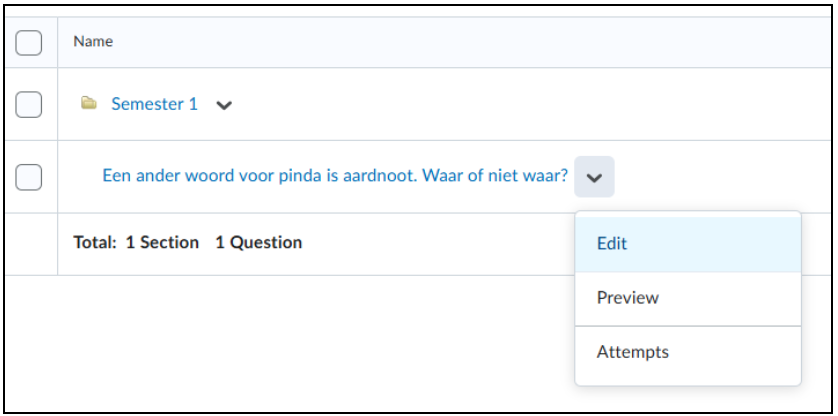838x416 pixels.
Task: Choose Preview from the question menu
Action: tap(688, 298)
